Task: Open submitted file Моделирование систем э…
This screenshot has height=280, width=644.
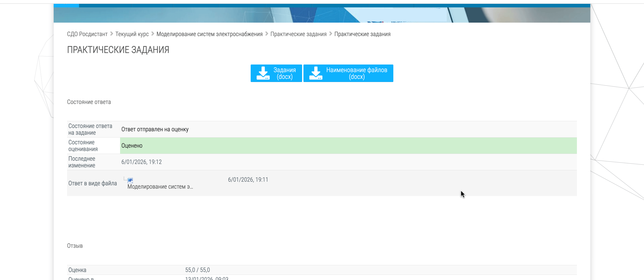Action: (x=160, y=187)
